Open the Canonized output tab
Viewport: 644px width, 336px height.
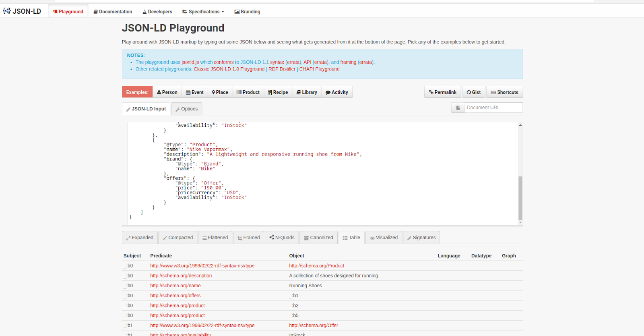pos(318,238)
